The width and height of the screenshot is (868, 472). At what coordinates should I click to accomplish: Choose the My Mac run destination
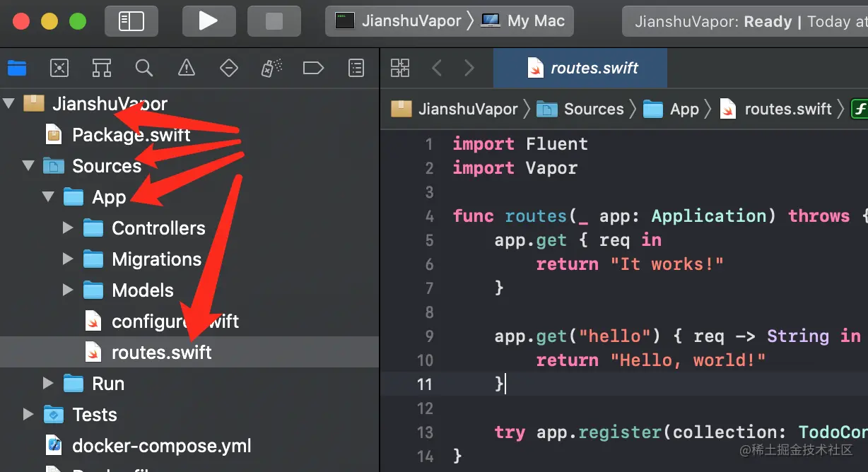[524, 20]
